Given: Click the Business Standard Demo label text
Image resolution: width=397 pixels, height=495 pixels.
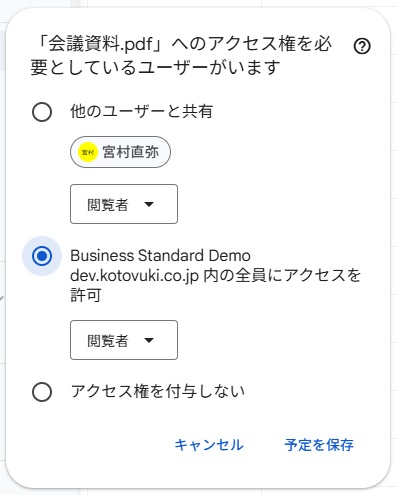Looking at the screenshot, I should pos(160,256).
